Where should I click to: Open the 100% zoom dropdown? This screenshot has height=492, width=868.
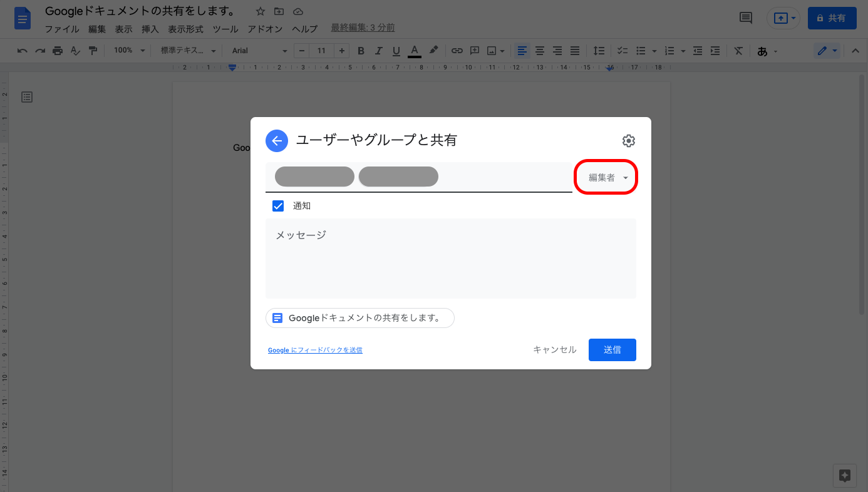coord(129,51)
